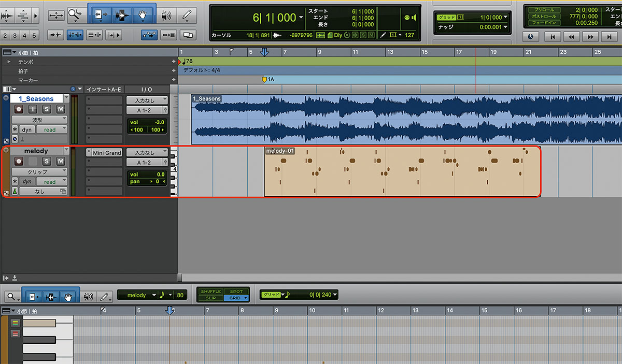Toggle Link Timeline and Edit Selection
This screenshot has width=622, height=364.
pyautogui.click(x=75, y=35)
